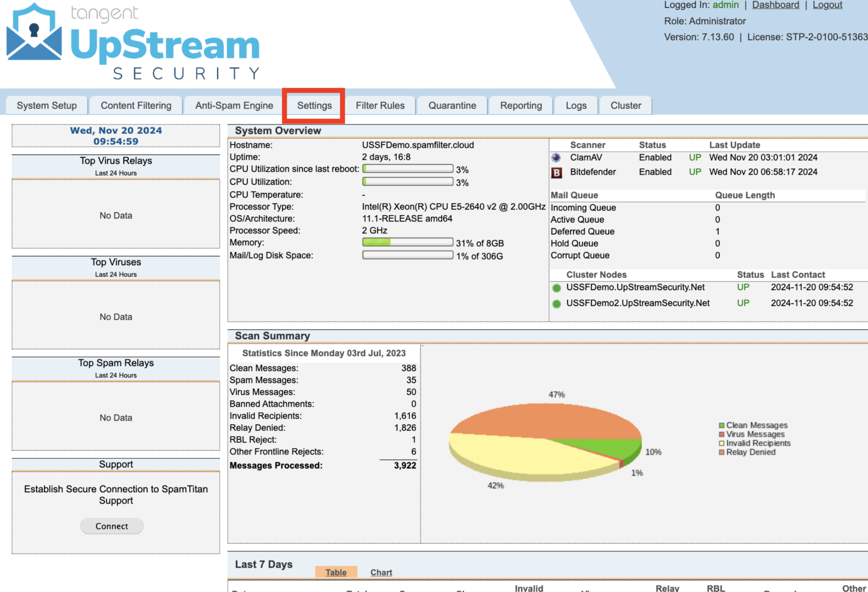Open the Cluster tab

[626, 106]
